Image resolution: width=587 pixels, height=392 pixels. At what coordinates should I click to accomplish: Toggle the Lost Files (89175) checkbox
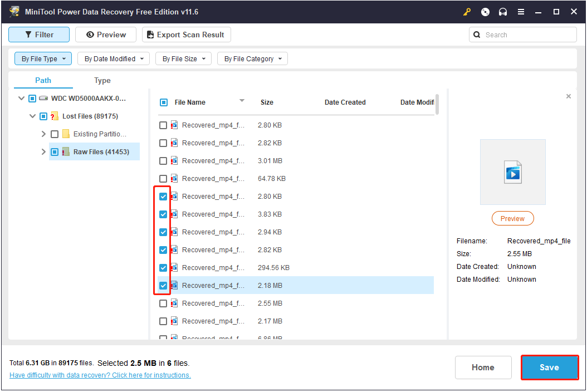point(43,116)
